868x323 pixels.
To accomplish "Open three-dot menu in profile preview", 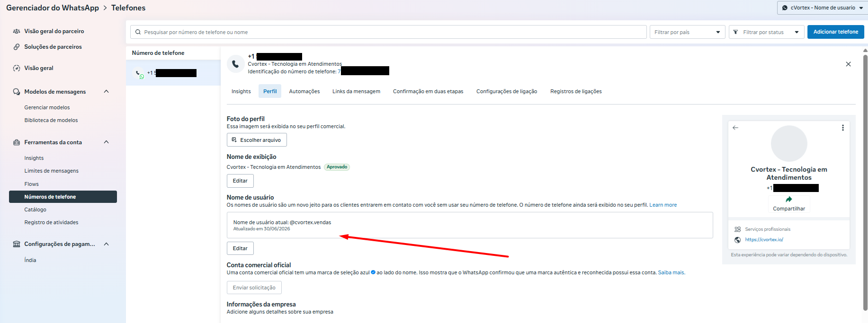I will (842, 128).
